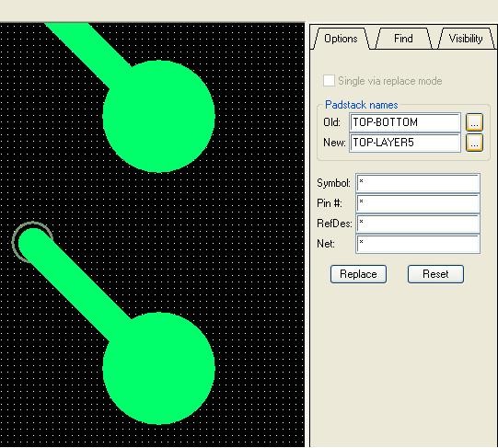The height and width of the screenshot is (448, 498).
Task: Focus the Old padstack name field
Action: [x=405, y=122]
